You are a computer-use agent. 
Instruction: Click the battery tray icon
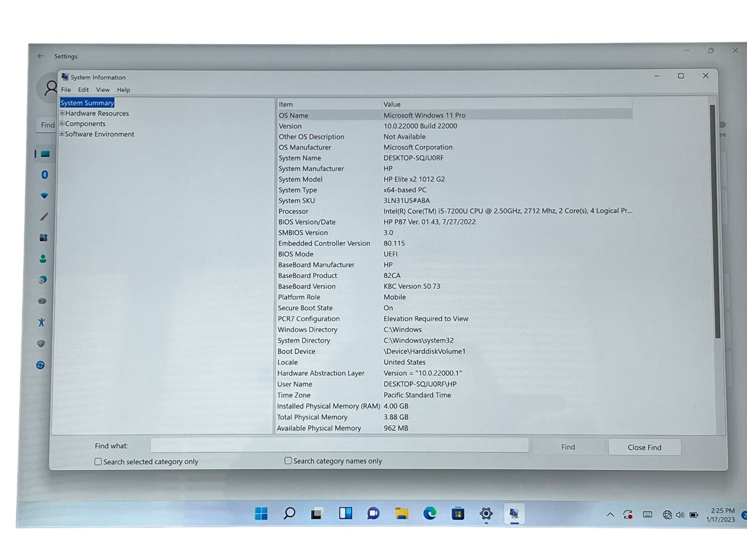pos(694,515)
